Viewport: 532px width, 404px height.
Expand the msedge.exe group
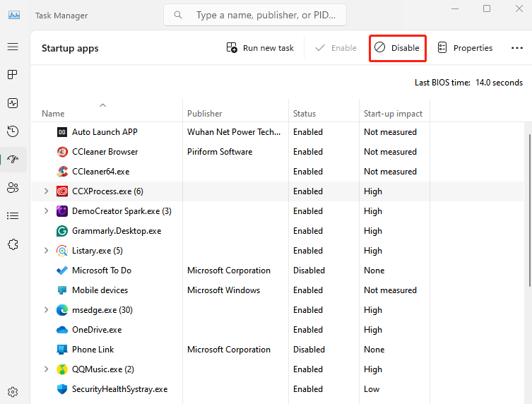tap(47, 310)
